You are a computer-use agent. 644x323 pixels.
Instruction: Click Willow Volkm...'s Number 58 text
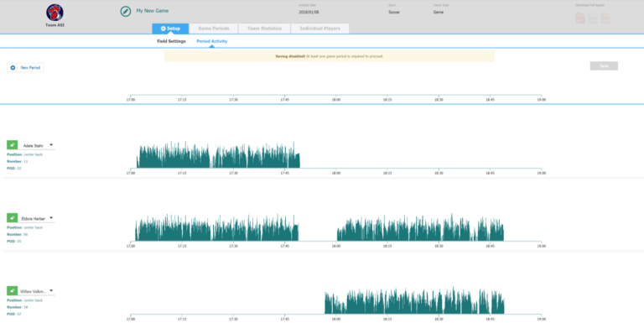point(18,307)
